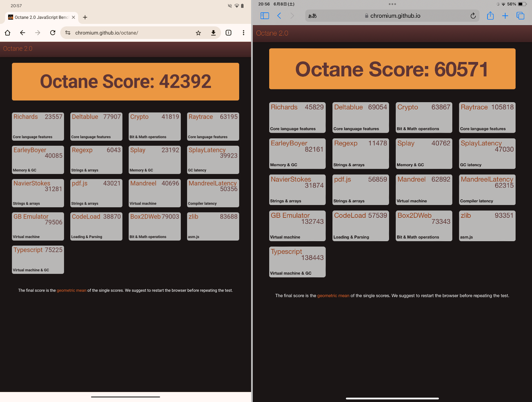Select CodeLoad 38870 result tile
Screen dimensions: 532x402
click(x=96, y=226)
